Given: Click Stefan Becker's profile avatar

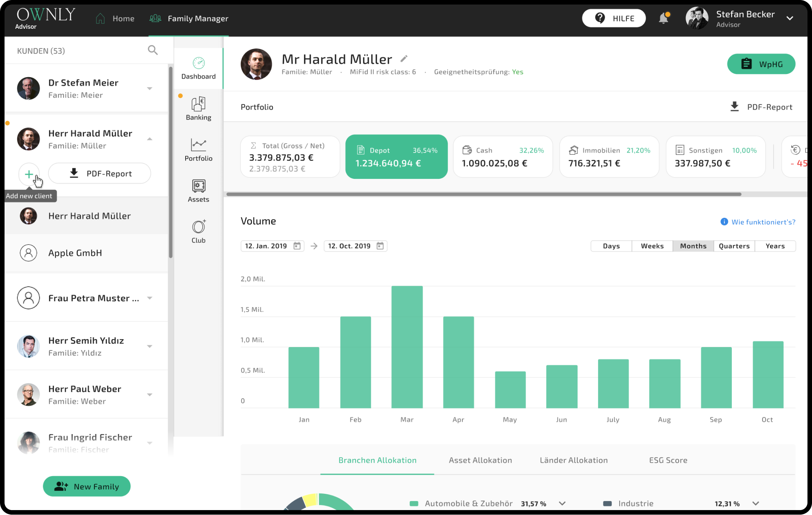Looking at the screenshot, I should (697, 18).
